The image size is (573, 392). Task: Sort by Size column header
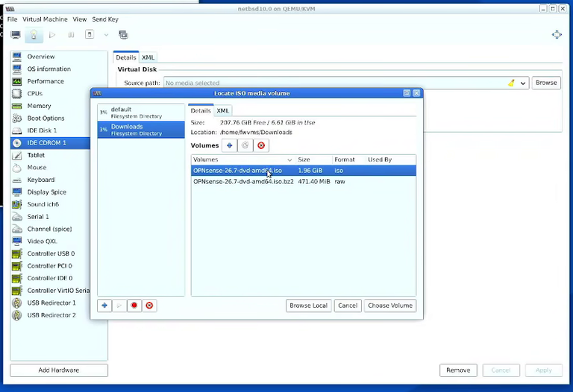313,159
